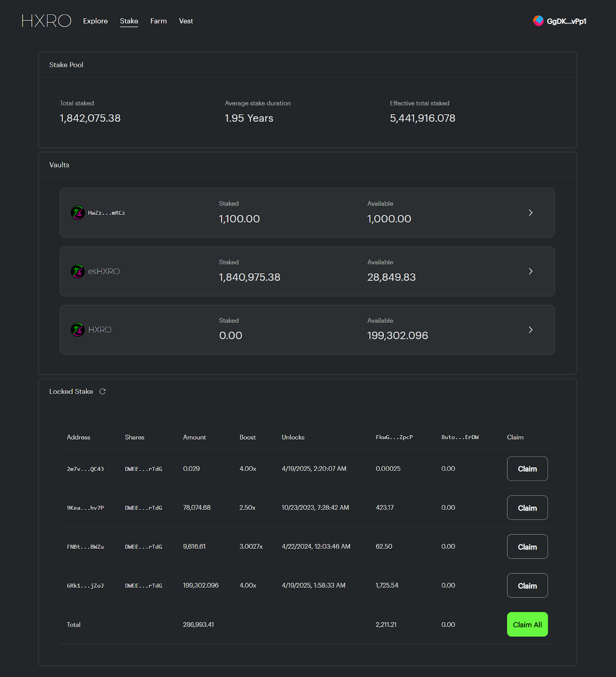Screen dimensions: 616x677
Task: Claim rewards for 9Kea...hv7P stake
Action: [527, 508]
